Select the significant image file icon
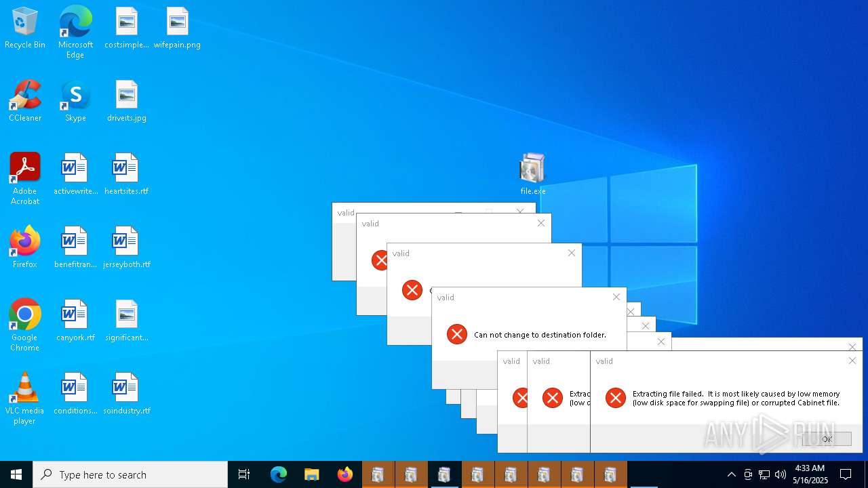 [x=127, y=321]
